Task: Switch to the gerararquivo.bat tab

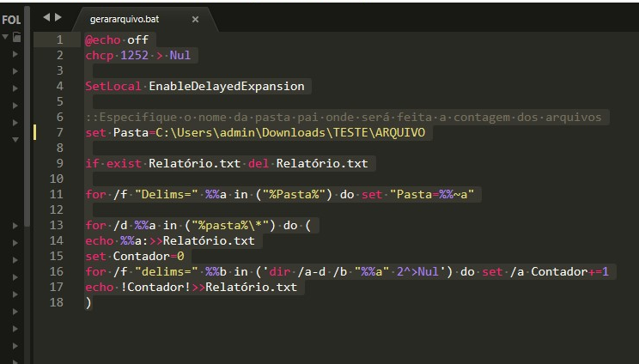Action: [x=125, y=19]
